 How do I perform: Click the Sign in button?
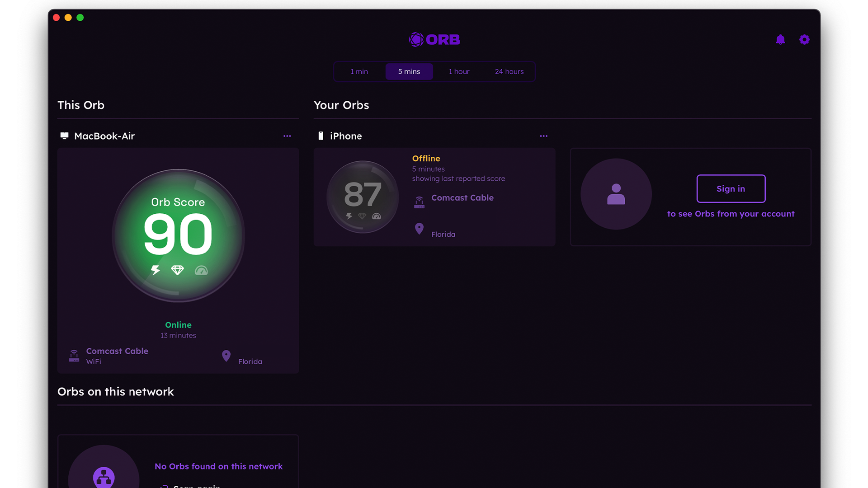point(731,189)
